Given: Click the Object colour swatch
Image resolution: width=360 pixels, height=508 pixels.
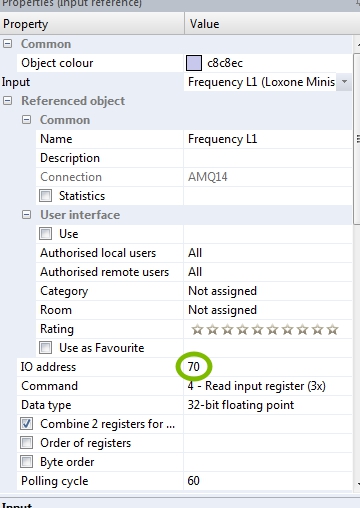Looking at the screenshot, I should click(194, 63).
